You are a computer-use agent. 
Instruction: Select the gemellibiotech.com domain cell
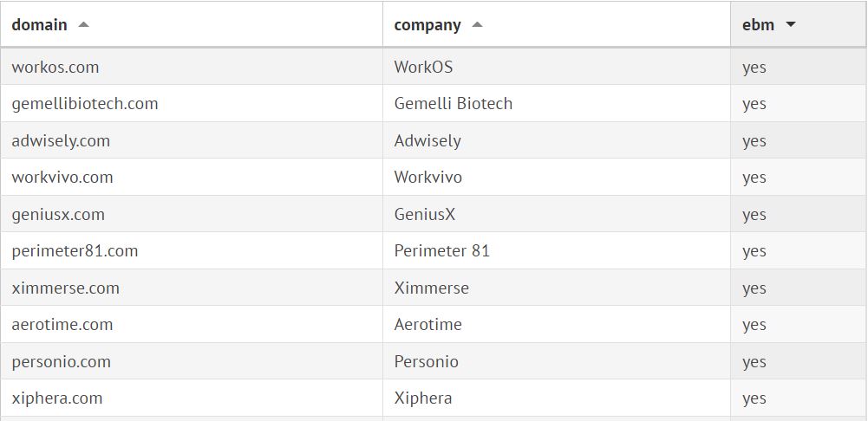point(85,104)
